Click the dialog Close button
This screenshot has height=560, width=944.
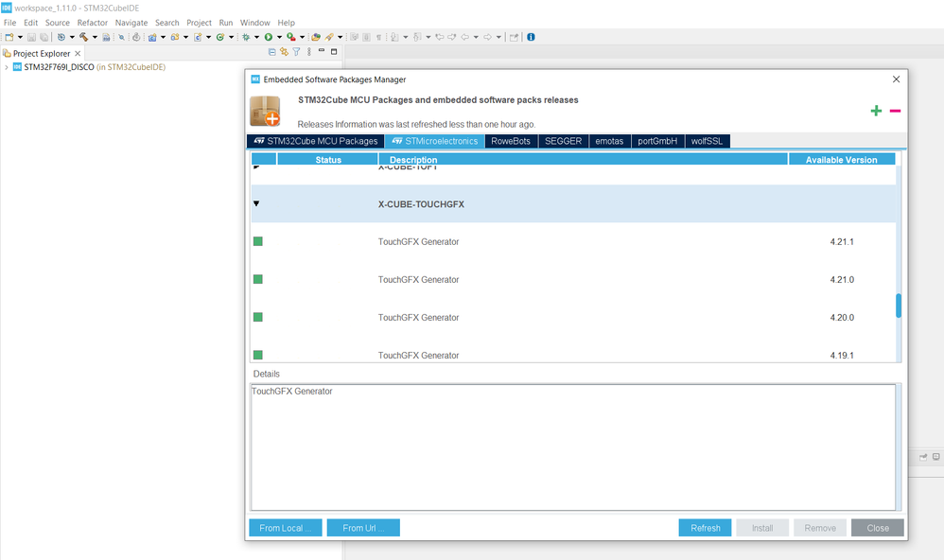click(x=878, y=528)
